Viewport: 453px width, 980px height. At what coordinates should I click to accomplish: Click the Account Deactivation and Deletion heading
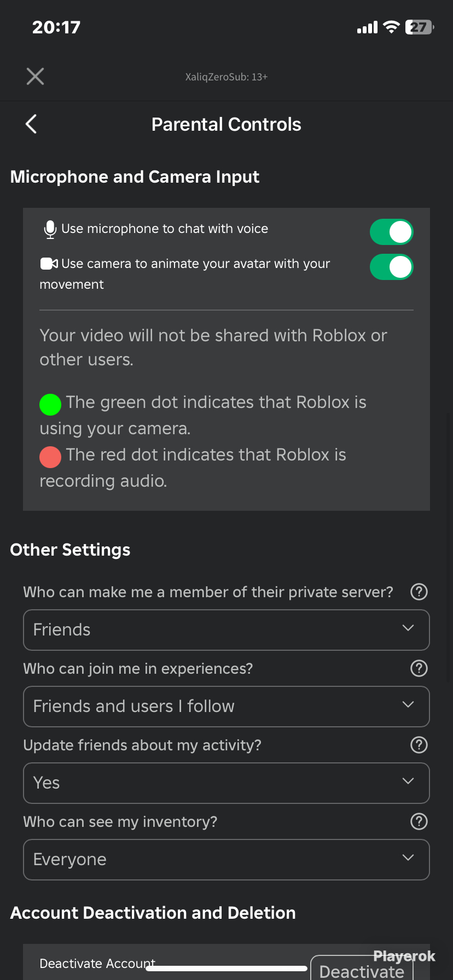(x=153, y=913)
